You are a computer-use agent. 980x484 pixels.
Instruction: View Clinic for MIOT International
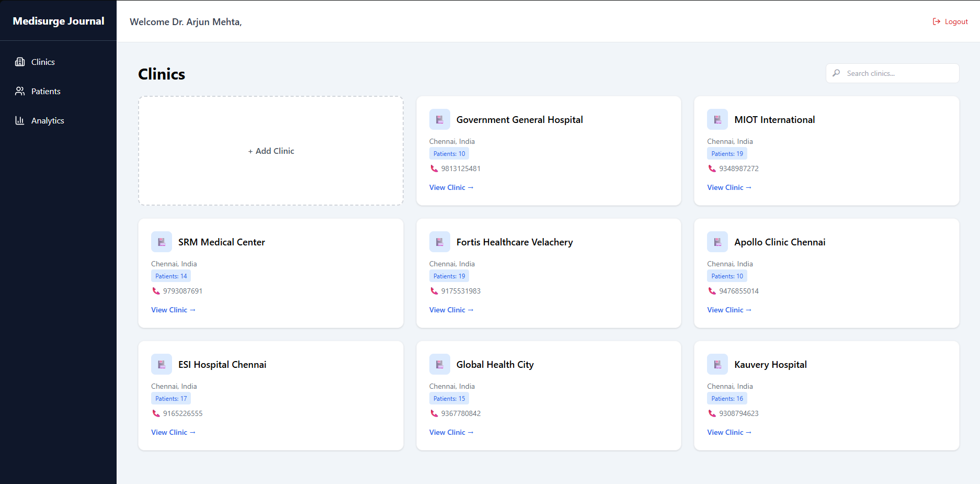729,187
